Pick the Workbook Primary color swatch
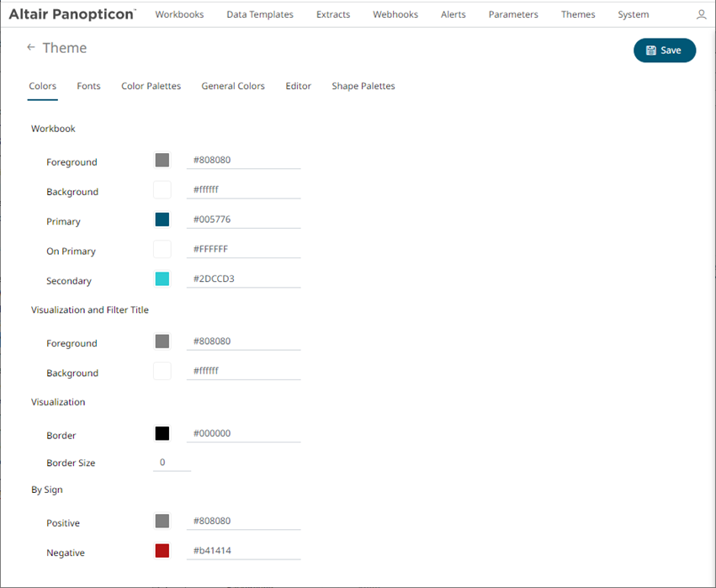716x588 pixels. pos(162,220)
